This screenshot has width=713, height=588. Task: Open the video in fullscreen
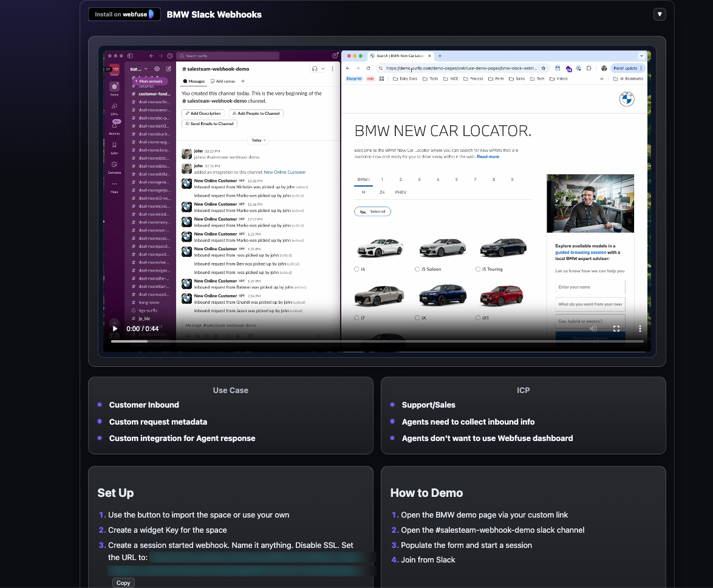tap(616, 329)
